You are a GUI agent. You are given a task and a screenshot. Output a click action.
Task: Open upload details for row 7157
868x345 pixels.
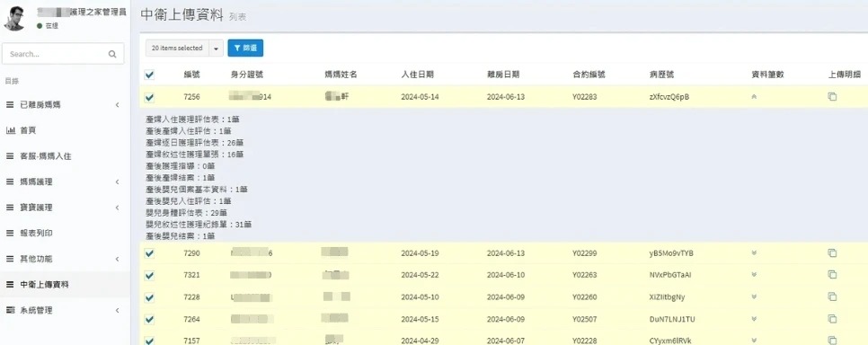click(x=831, y=340)
